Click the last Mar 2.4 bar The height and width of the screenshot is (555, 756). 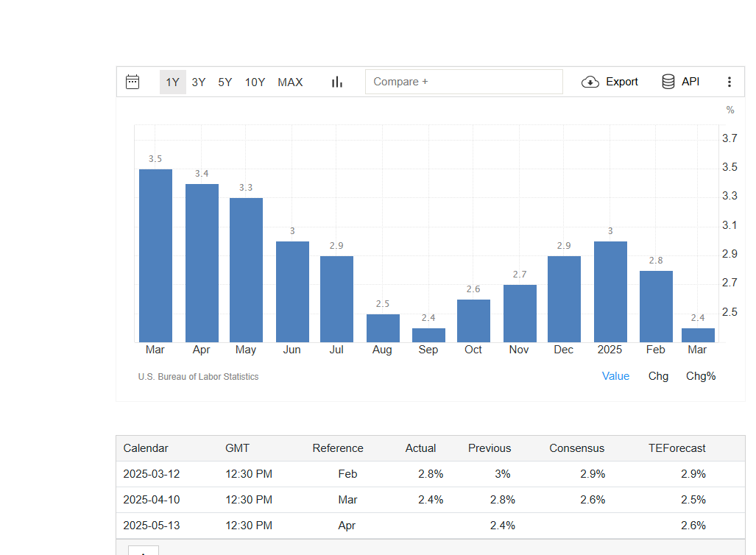698,335
